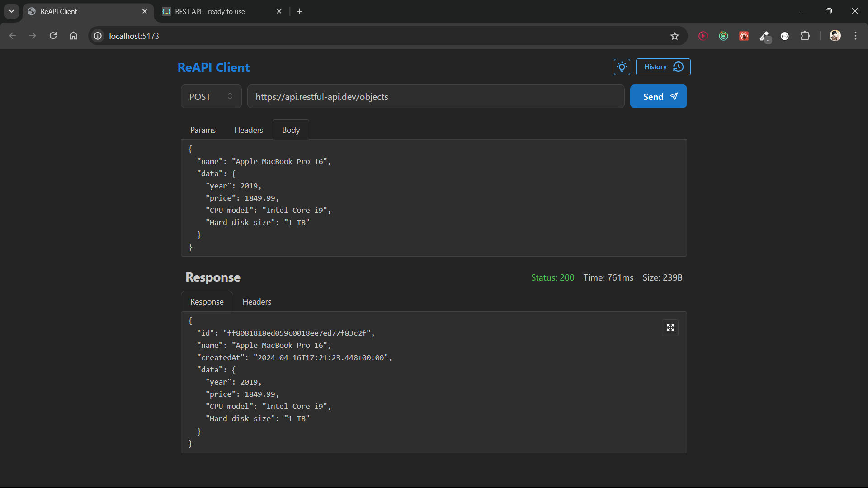This screenshot has height=488, width=868.
Task: Open the color picker eyedropper extension
Action: point(764,36)
